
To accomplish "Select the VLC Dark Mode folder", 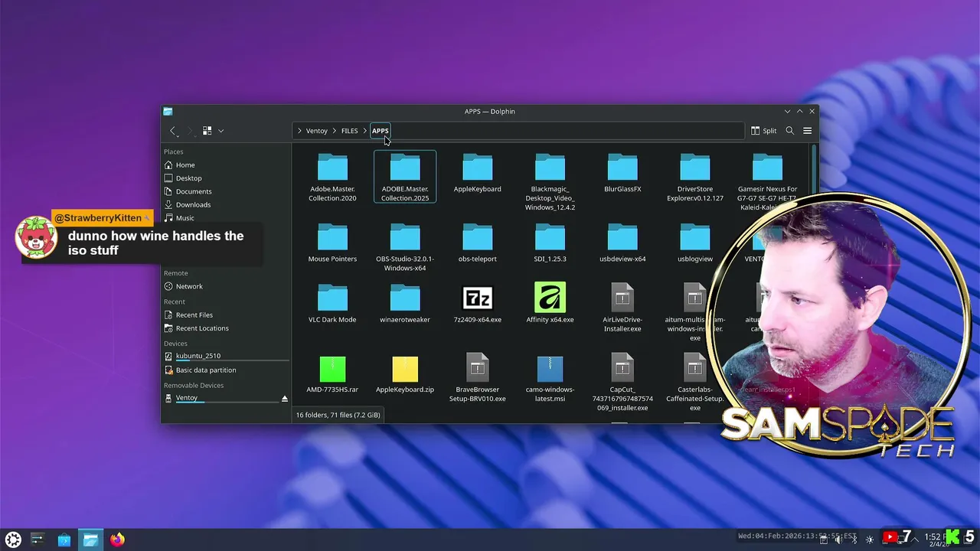I will point(332,304).
